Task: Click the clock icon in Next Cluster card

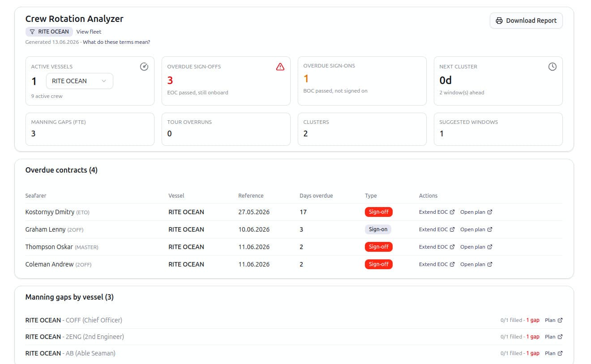Action: click(552, 67)
